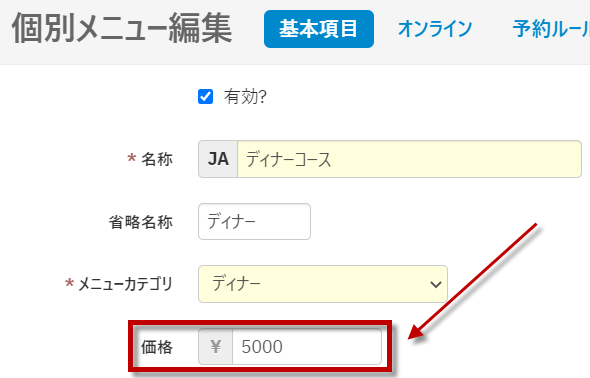Expand category list via chevron arrow
Screen dimensions: 590x378
(x=436, y=284)
